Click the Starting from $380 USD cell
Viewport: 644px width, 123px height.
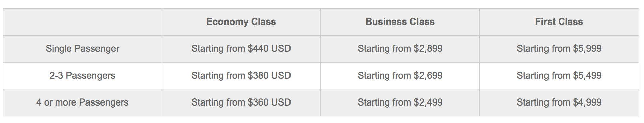pos(241,76)
